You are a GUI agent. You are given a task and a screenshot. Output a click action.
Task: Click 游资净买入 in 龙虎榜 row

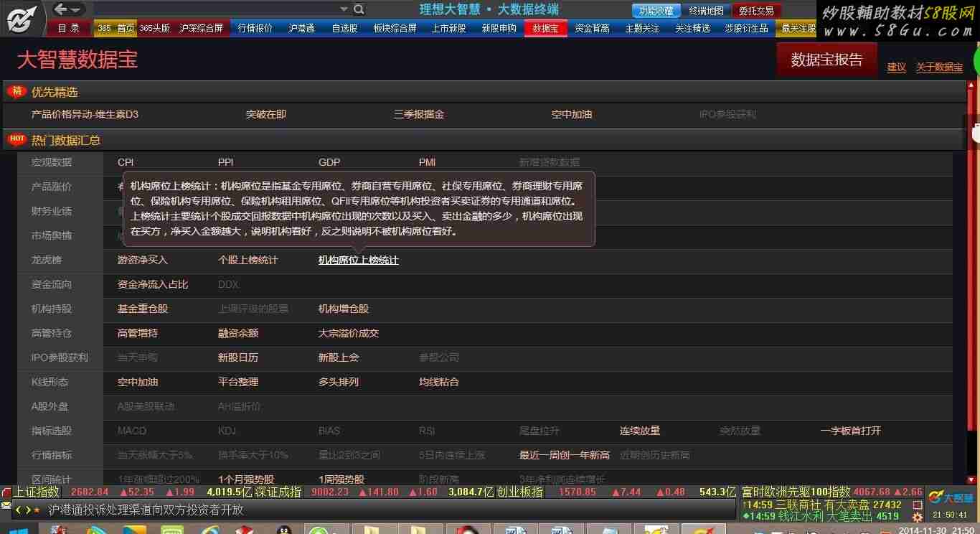click(143, 260)
